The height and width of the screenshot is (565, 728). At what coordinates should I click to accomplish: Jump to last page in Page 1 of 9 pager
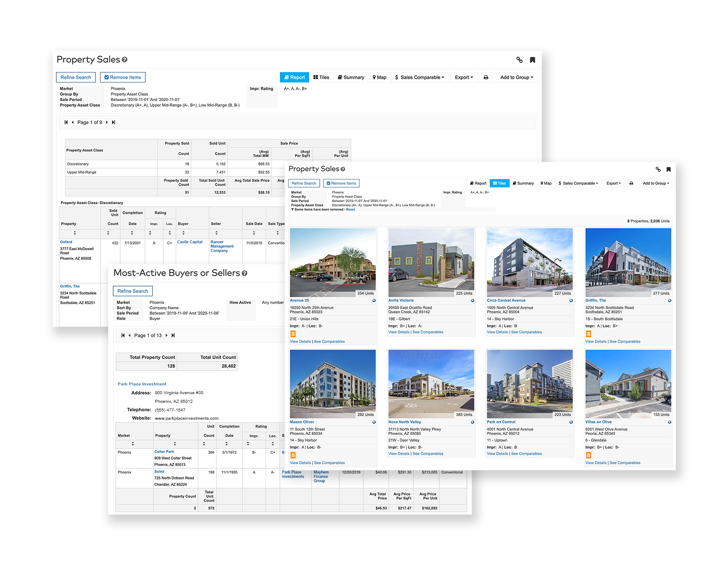tap(113, 122)
